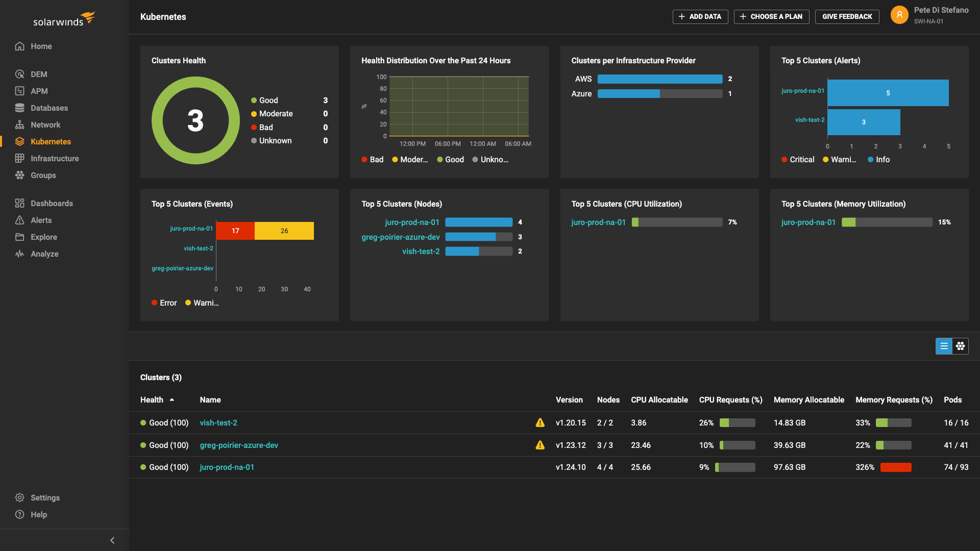
Task: Click the red Memory Requests bar for juro-prod-na-01
Action: (895, 467)
